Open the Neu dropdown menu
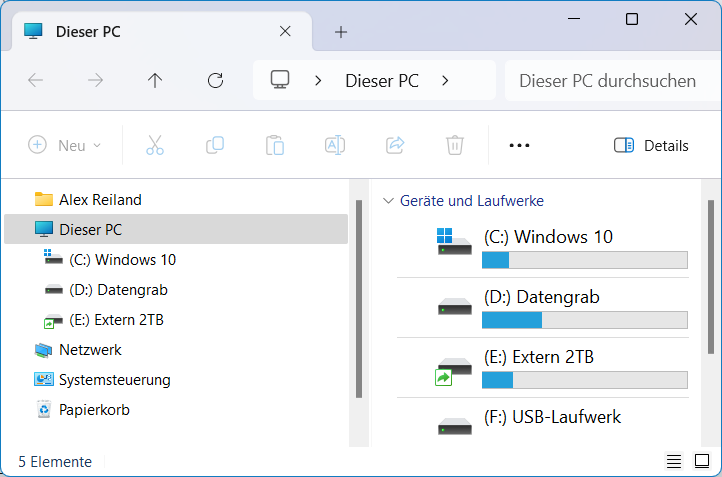This screenshot has height=477, width=722. (65, 145)
